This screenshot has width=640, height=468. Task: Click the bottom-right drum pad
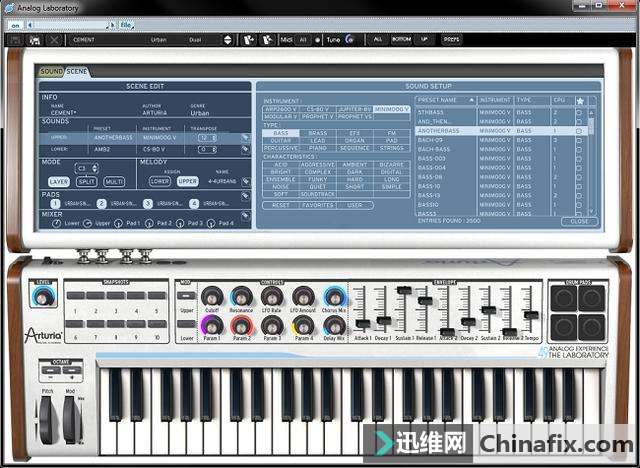[x=591, y=327]
